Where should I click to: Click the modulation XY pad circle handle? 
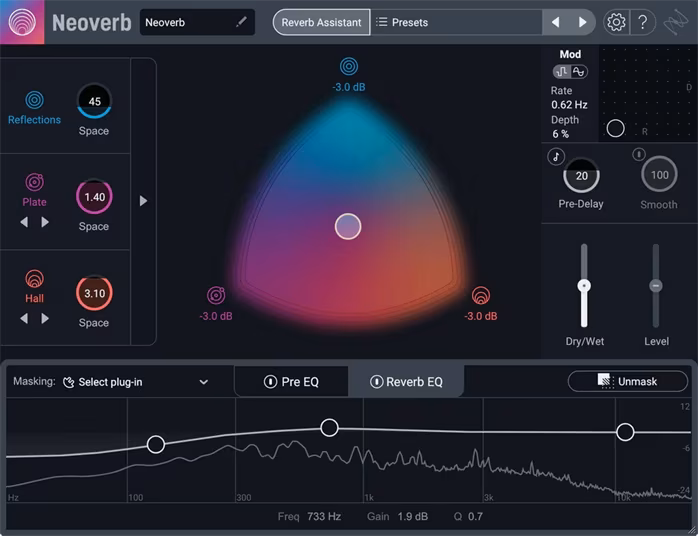pos(616,128)
